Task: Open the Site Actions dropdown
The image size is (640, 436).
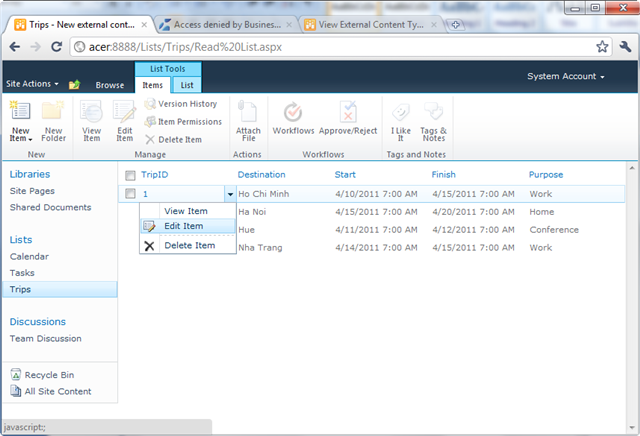Action: point(32,84)
